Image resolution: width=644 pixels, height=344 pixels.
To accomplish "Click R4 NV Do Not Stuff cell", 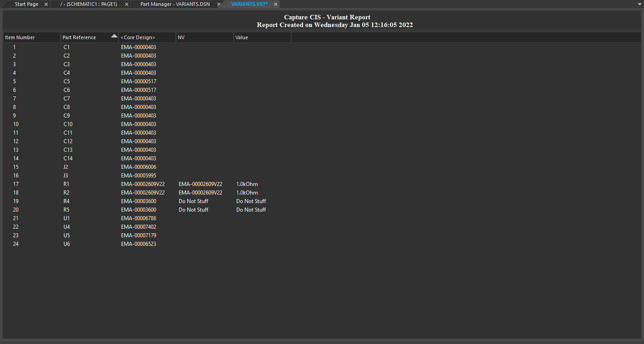I will 194,201.
